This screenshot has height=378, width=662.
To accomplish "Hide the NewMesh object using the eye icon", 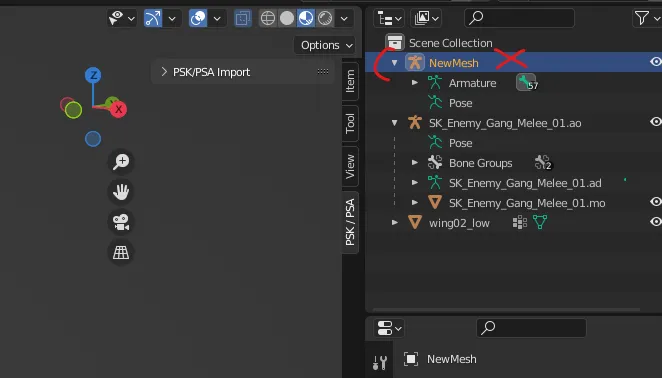I will coord(655,62).
